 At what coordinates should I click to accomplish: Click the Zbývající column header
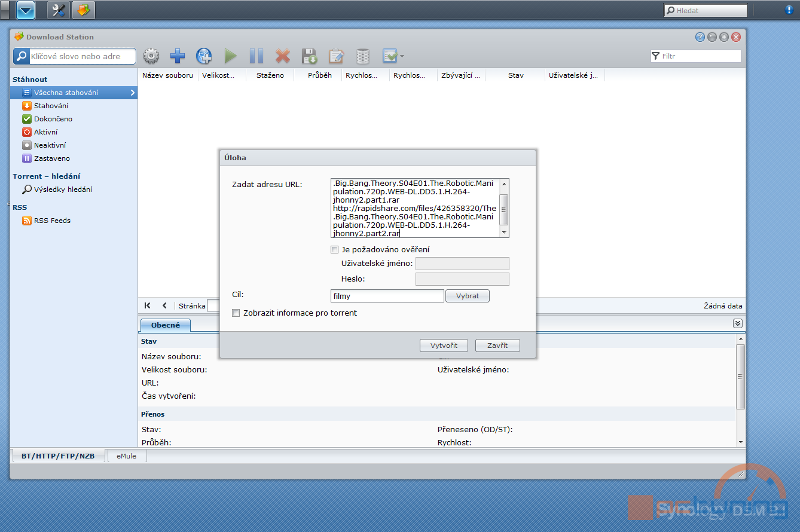tap(461, 75)
